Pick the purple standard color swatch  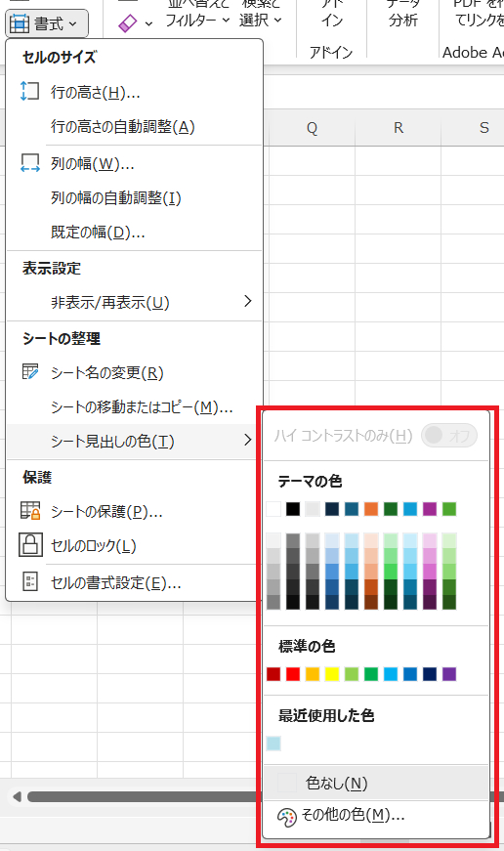coord(449,674)
